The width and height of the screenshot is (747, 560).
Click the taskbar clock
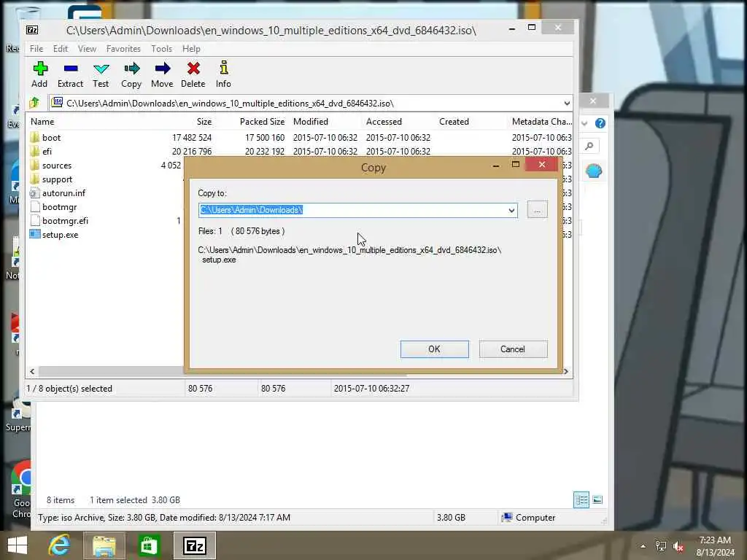point(715,546)
